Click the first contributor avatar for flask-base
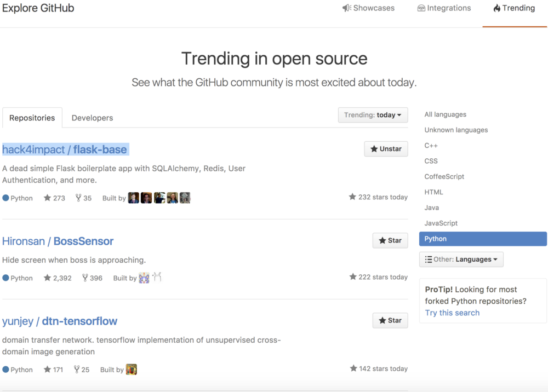Image resolution: width=548 pixels, height=392 pixels. coord(133,198)
